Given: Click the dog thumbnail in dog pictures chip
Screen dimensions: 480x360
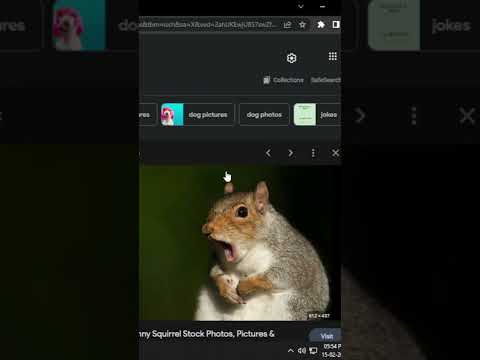Looking at the screenshot, I should pos(172,115).
